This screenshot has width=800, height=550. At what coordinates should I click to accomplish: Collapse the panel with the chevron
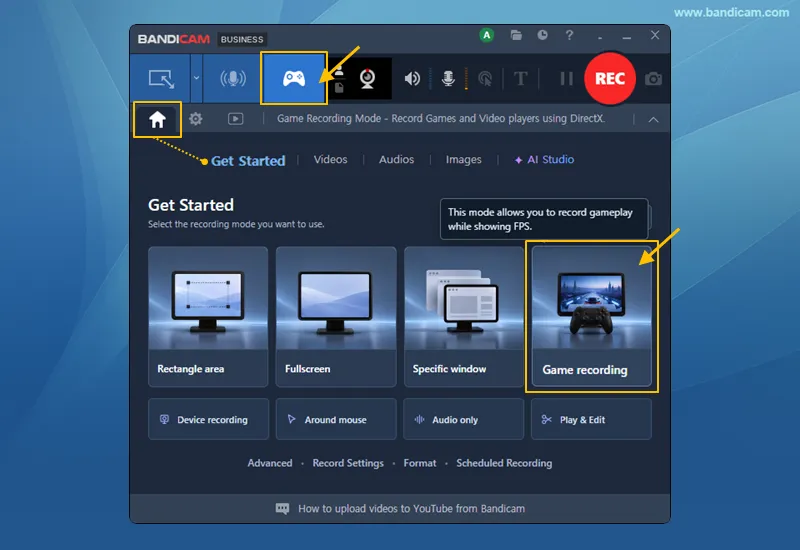(x=653, y=120)
